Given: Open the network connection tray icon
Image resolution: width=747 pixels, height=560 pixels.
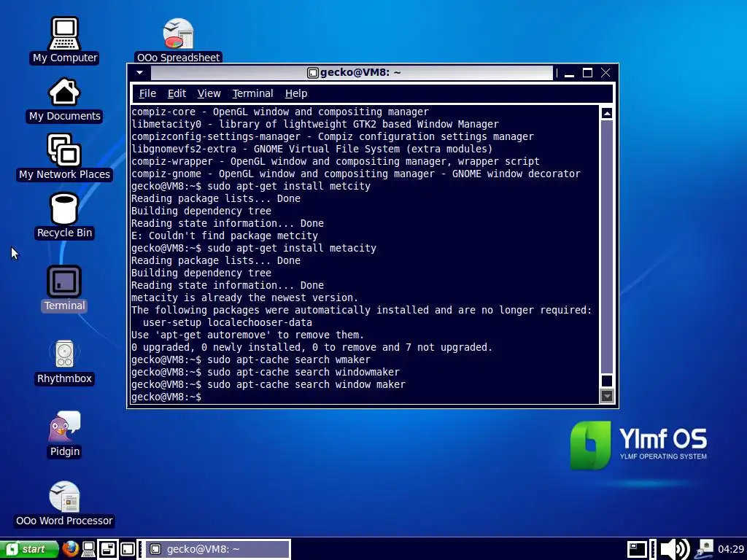Looking at the screenshot, I should pyautogui.click(x=704, y=549).
